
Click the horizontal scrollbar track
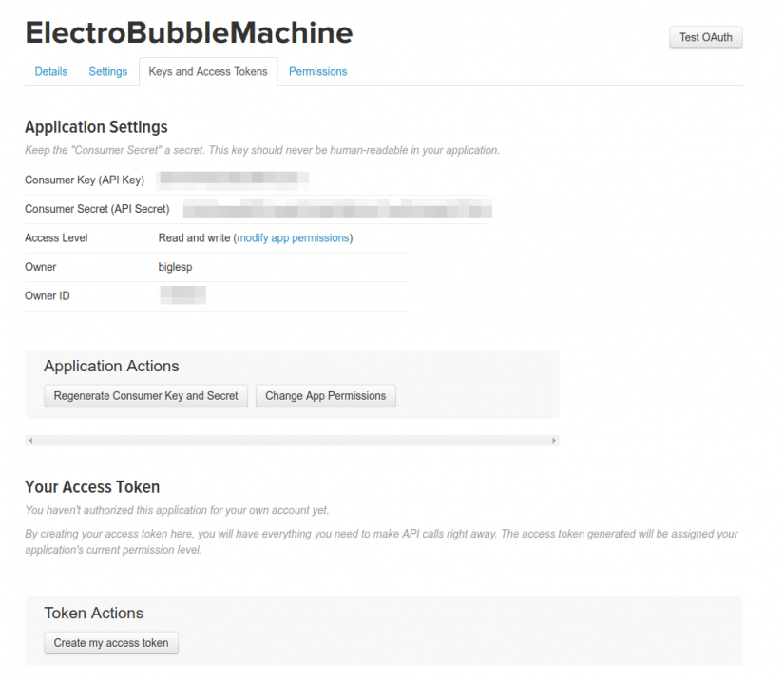[x=292, y=441]
